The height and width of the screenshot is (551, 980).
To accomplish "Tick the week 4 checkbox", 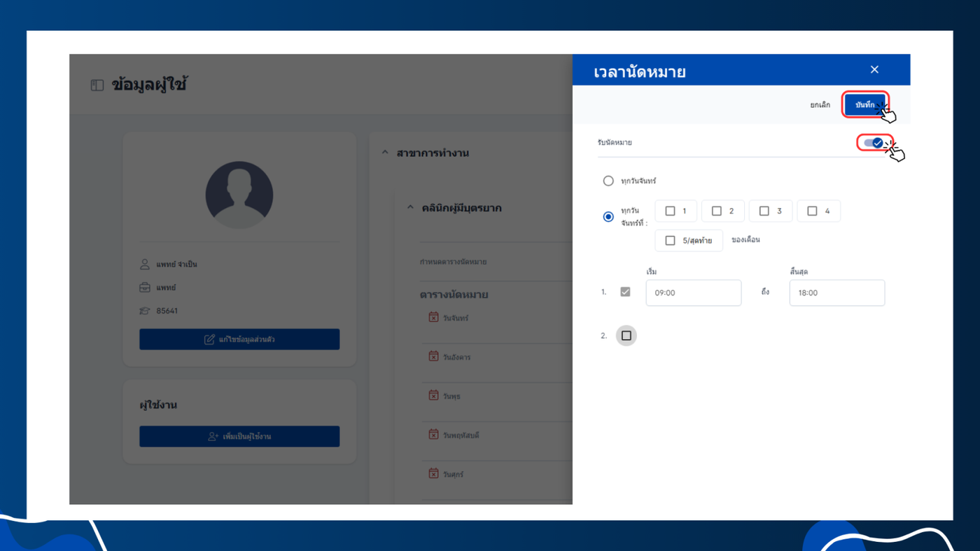I will click(812, 211).
